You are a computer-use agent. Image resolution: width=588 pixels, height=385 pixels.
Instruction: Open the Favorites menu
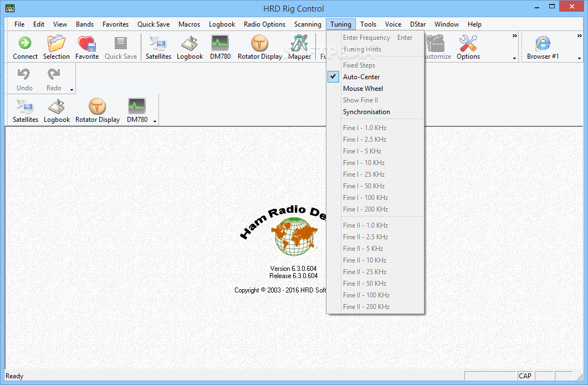pos(115,24)
